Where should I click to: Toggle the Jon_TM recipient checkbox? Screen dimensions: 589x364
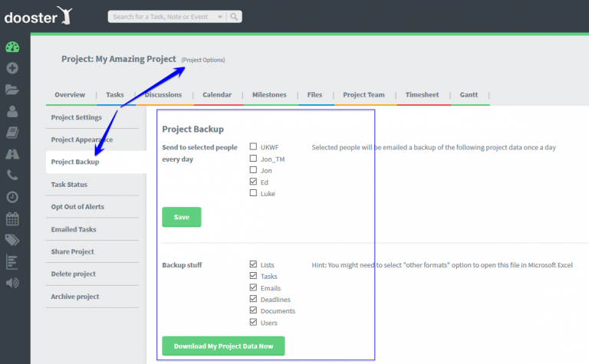click(253, 159)
